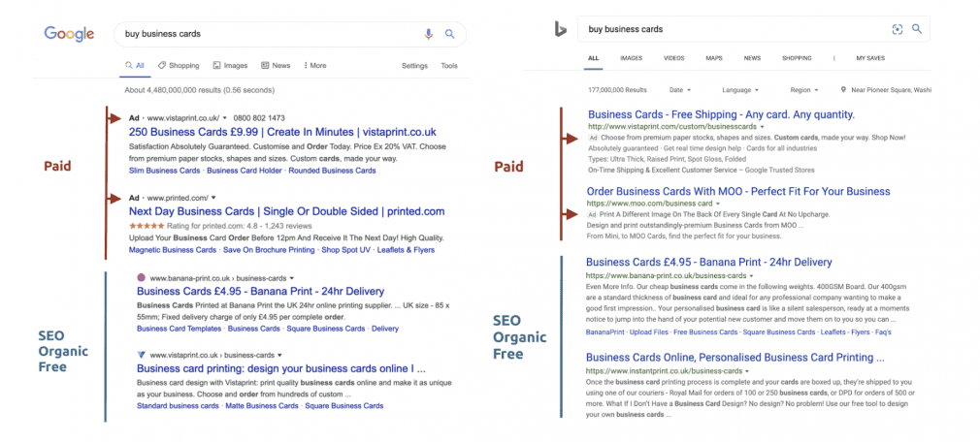This screenshot has height=442, width=980.
Task: Click the 'Save On Brochure Printing' sitelink
Action: click(x=269, y=250)
